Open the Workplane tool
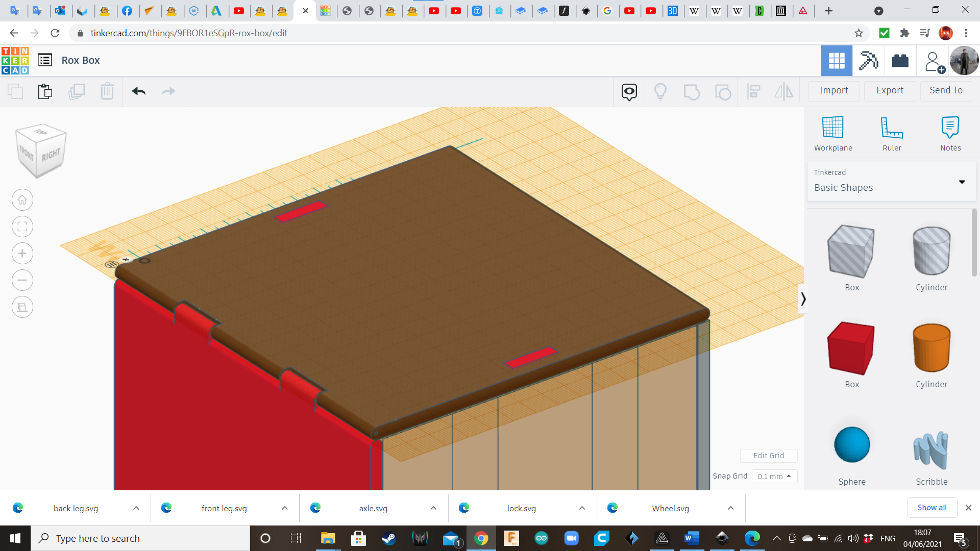The image size is (980, 551). 832,134
